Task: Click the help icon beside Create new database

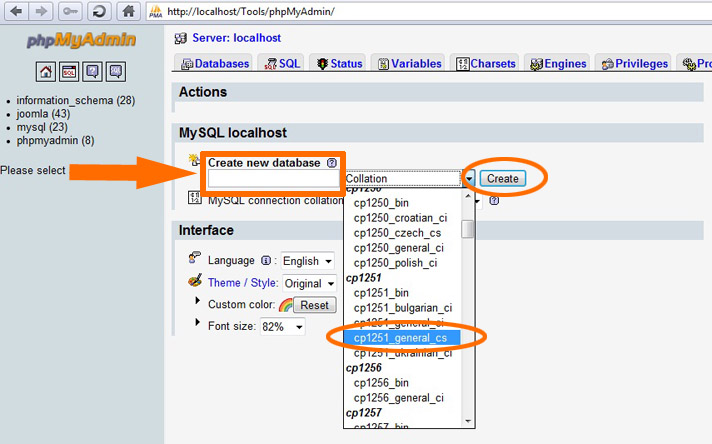Action: tap(331, 163)
